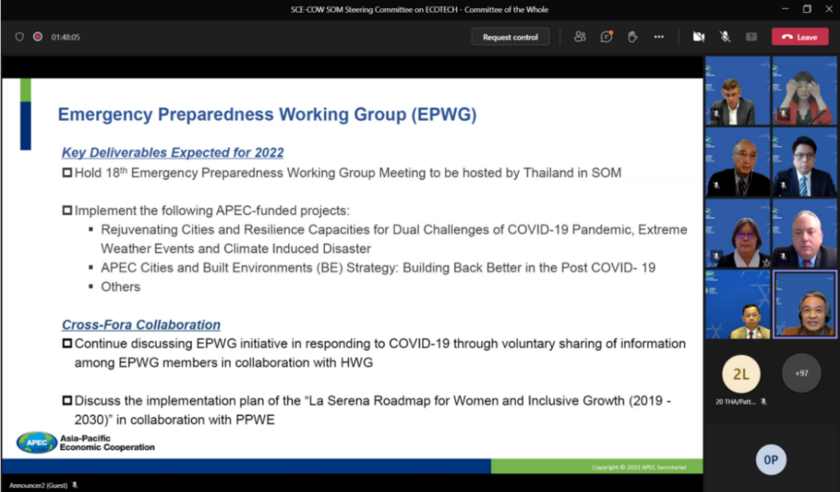Tick checkbox beside Hold 18th Emergency Preparedness

click(x=67, y=173)
